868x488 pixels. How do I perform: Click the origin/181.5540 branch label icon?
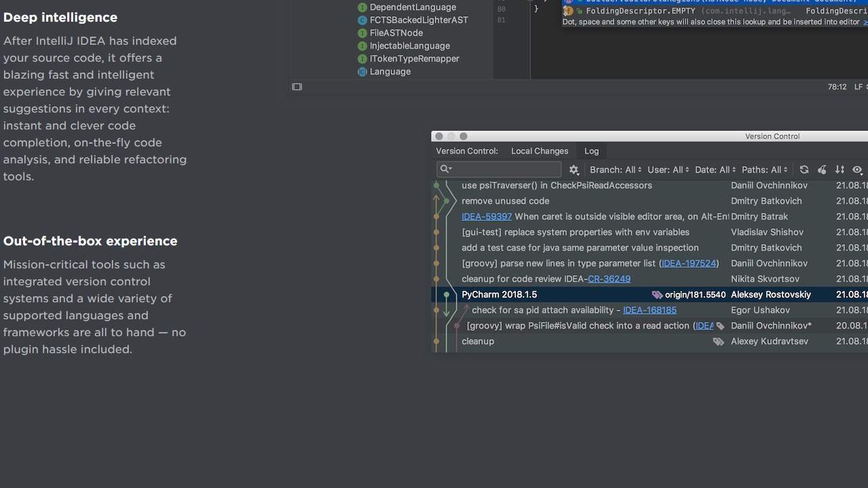[656, 294]
